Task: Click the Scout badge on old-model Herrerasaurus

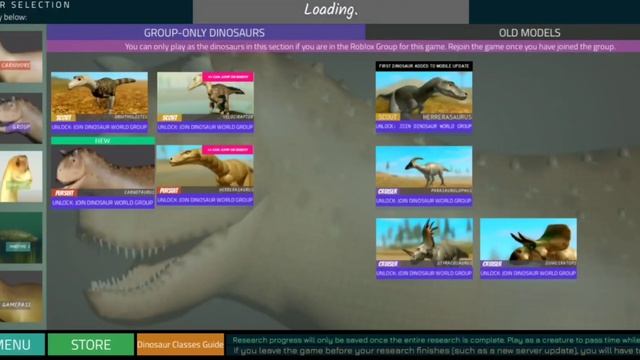Action: coord(388,117)
